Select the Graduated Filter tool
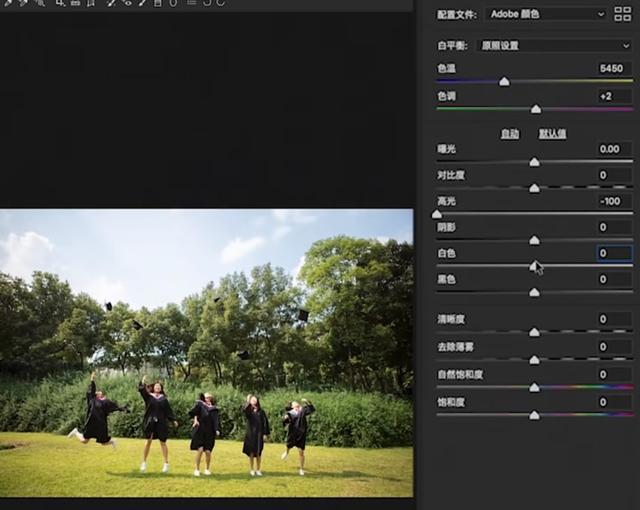Viewport: 640px width, 510px height. tap(156, 3)
